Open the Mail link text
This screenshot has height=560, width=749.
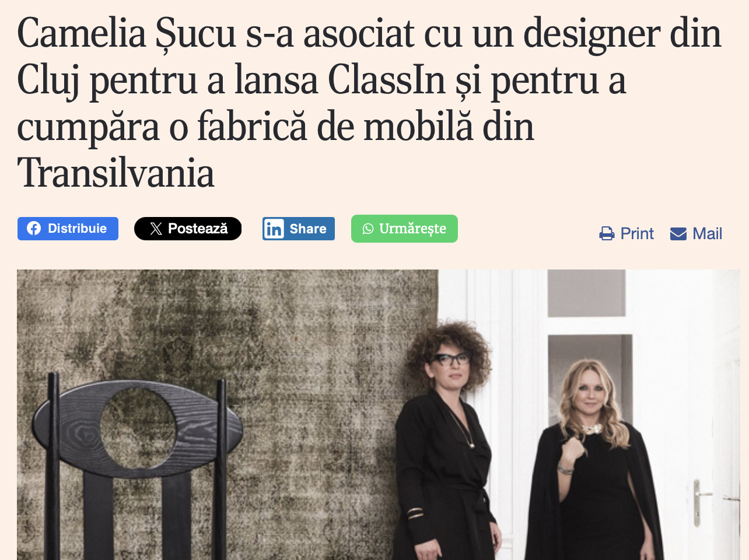[708, 234]
